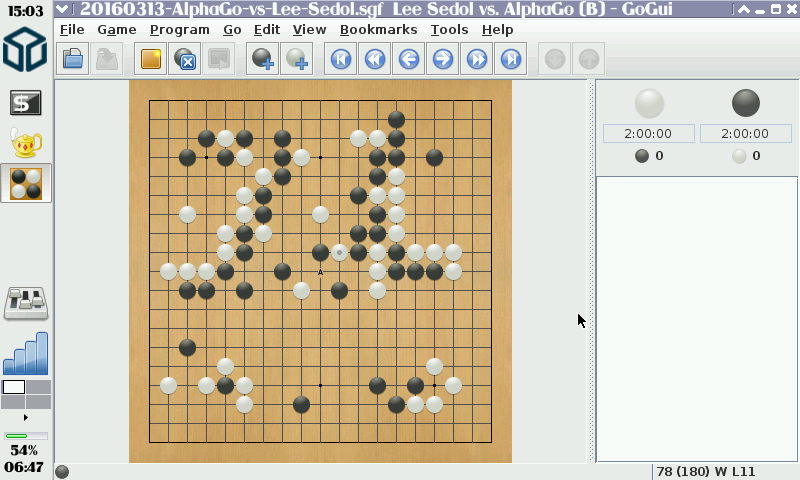Open the terminal dollar-sign icon in the sidebar

point(26,103)
